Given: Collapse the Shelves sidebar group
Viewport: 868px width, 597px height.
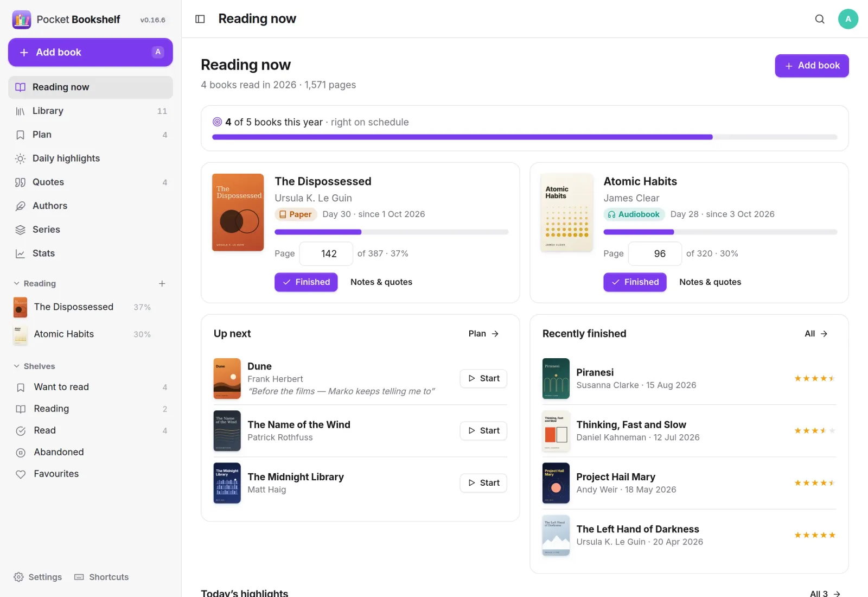Looking at the screenshot, I should click(34, 366).
